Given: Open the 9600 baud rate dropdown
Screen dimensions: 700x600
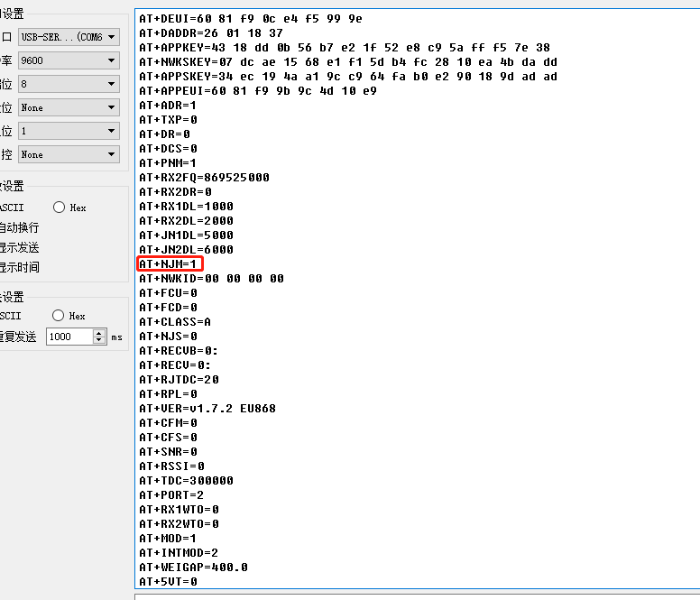Looking at the screenshot, I should tap(69, 60).
